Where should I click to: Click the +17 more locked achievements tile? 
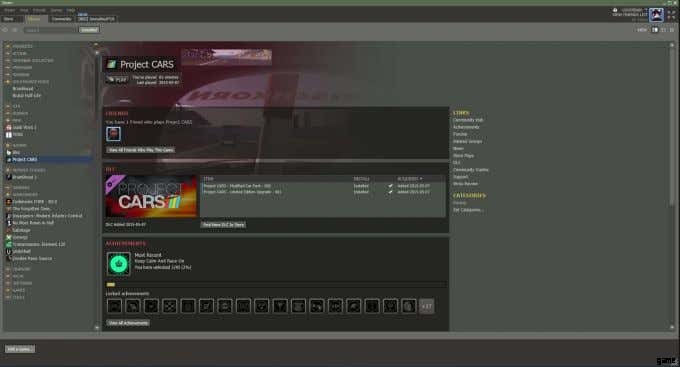427,306
